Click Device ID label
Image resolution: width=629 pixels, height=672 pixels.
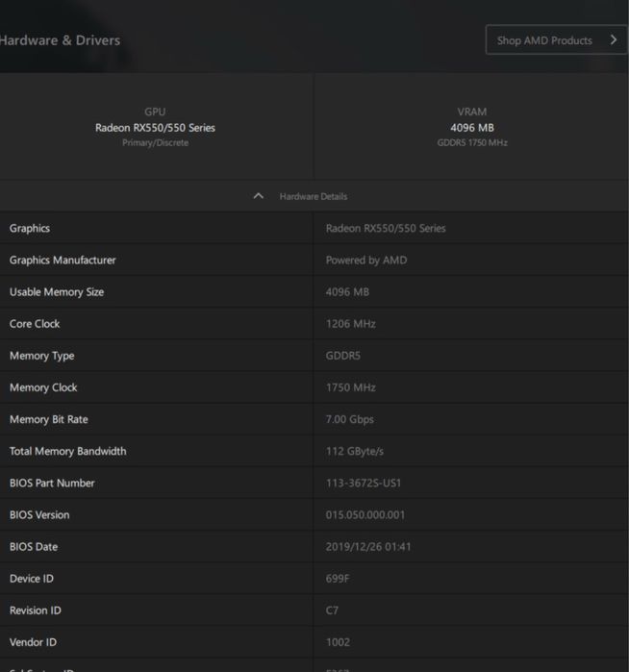[32, 579]
